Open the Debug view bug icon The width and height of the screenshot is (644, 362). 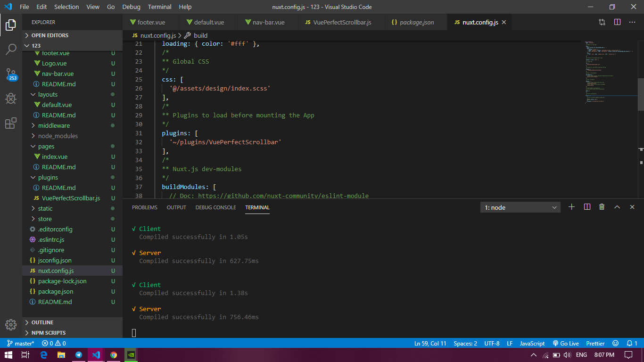(11, 99)
